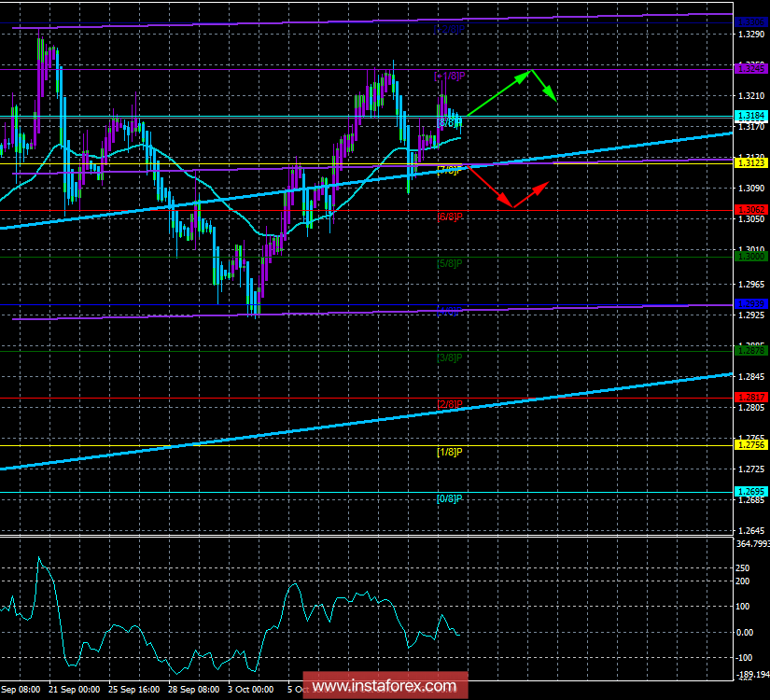Click the 25 Sep 16:00 time label

[x=133, y=690]
